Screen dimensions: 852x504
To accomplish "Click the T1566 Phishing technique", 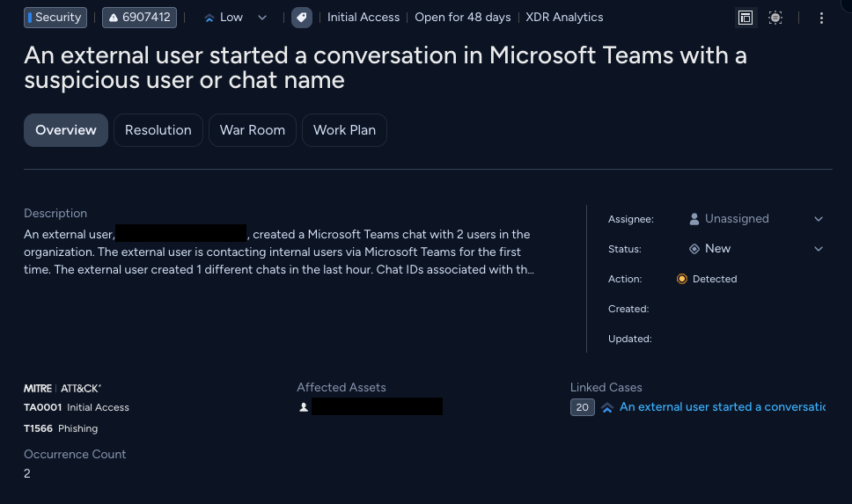I will [x=61, y=428].
